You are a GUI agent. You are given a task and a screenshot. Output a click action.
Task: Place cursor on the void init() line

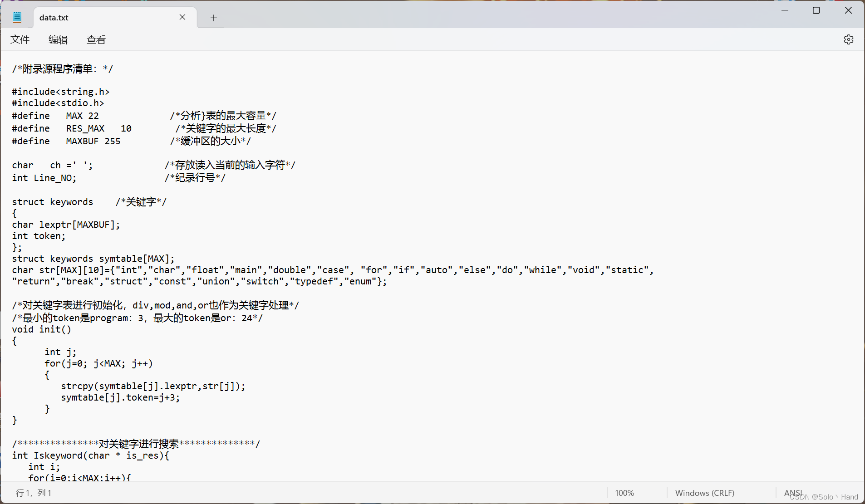coord(41,329)
